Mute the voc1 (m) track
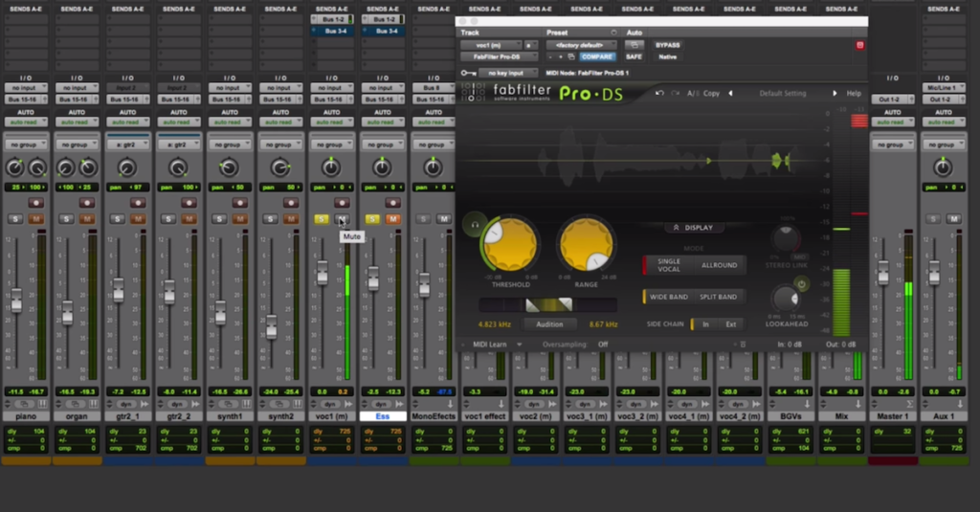The height and width of the screenshot is (512, 980). [342, 219]
